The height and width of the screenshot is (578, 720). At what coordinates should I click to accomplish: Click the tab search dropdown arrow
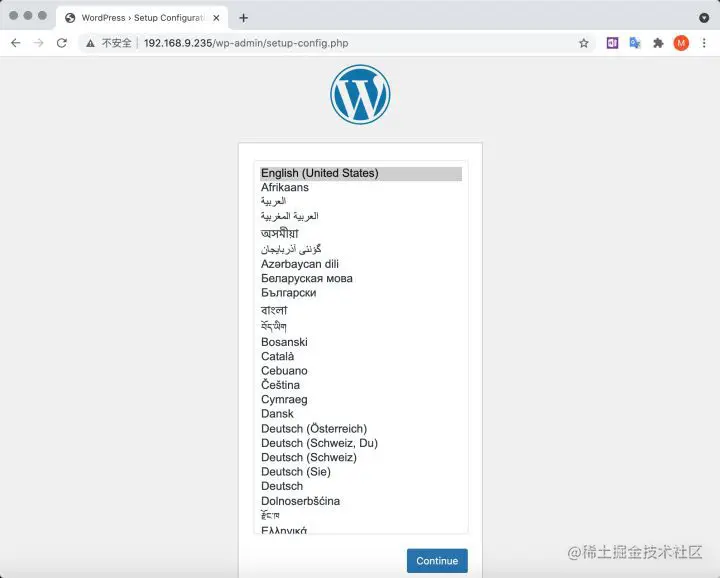(704, 18)
